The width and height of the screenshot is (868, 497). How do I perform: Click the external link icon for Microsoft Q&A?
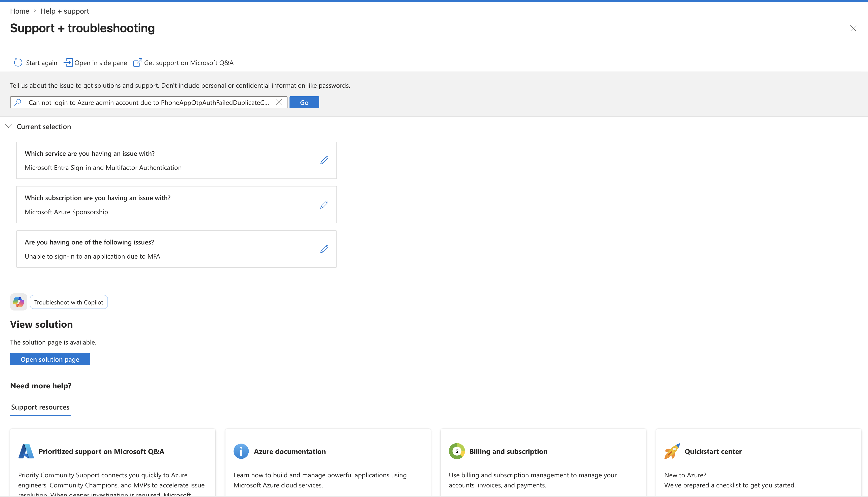point(137,63)
